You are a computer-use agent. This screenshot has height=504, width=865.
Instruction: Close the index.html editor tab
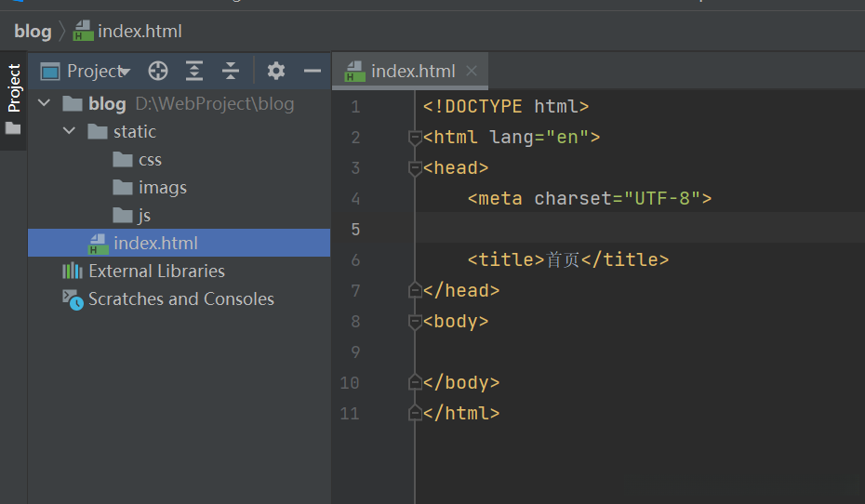pyautogui.click(x=472, y=71)
